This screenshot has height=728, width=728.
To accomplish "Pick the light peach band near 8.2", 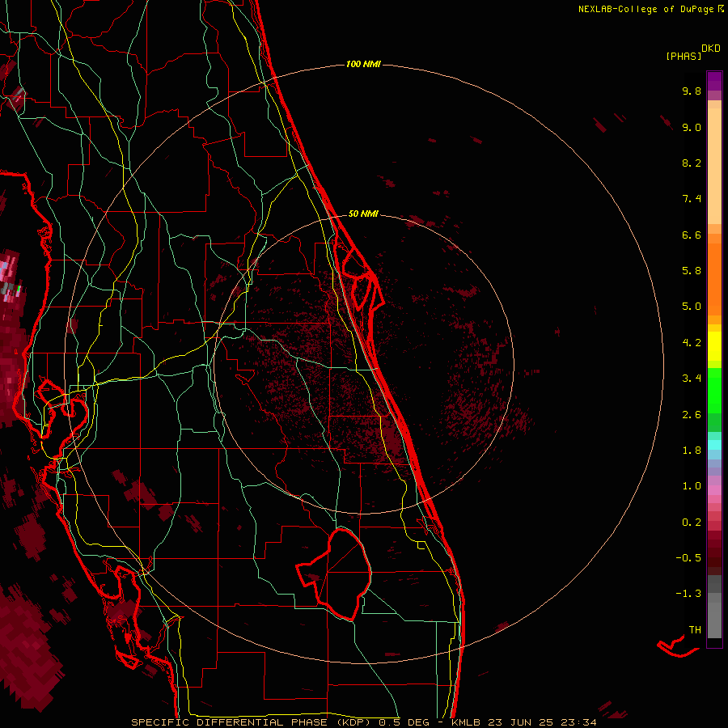I will [x=714, y=166].
